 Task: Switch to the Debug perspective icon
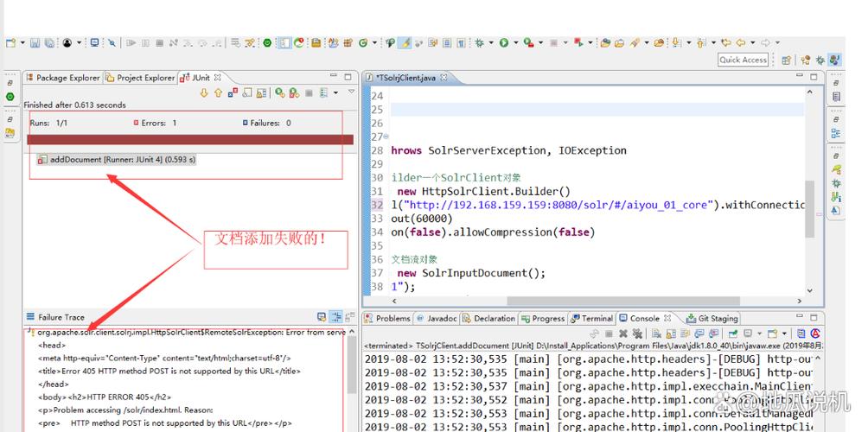coord(820,60)
